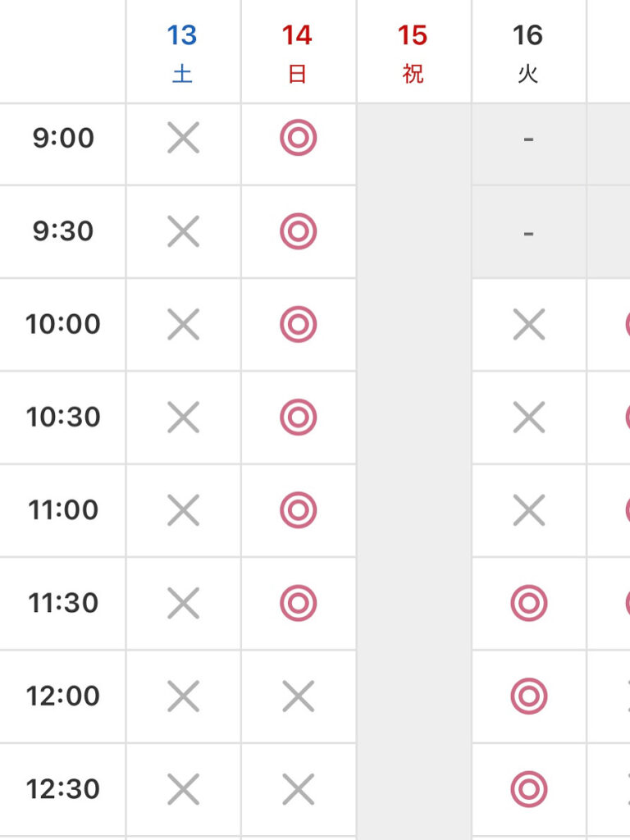Click the X at 11:00 on the 16th
Viewport: 630px width, 840px height.
pos(529,510)
